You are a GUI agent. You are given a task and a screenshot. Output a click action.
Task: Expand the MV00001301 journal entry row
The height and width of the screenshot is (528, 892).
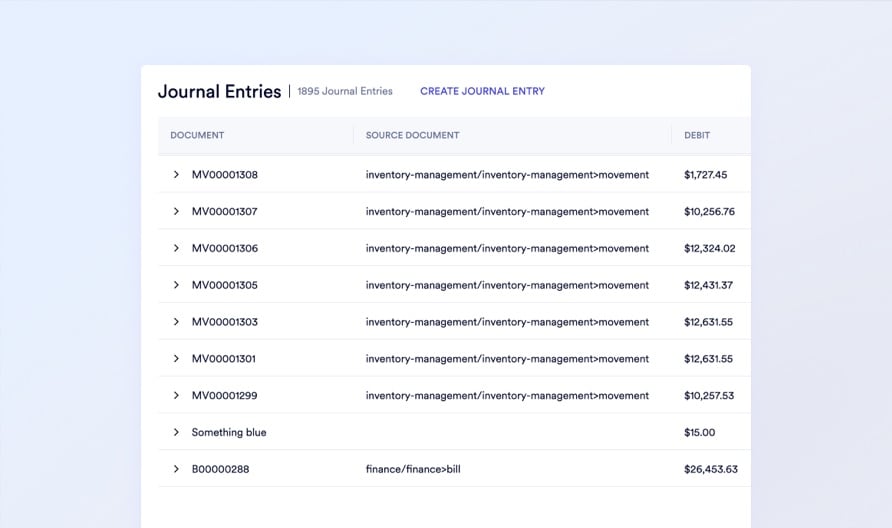[176, 358]
